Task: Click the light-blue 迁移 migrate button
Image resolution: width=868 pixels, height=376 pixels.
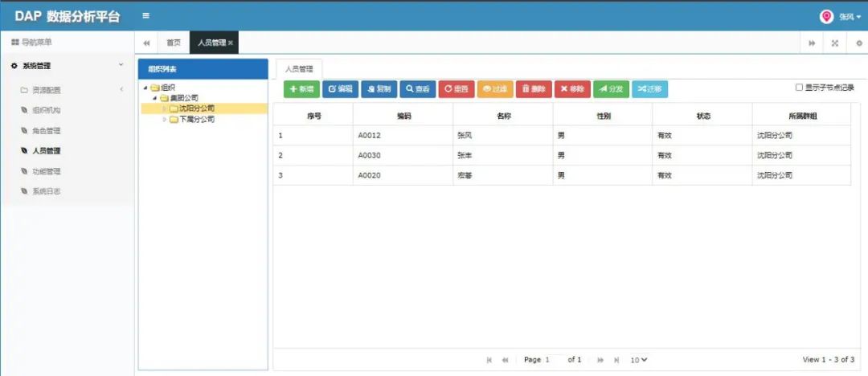Action: coord(650,89)
